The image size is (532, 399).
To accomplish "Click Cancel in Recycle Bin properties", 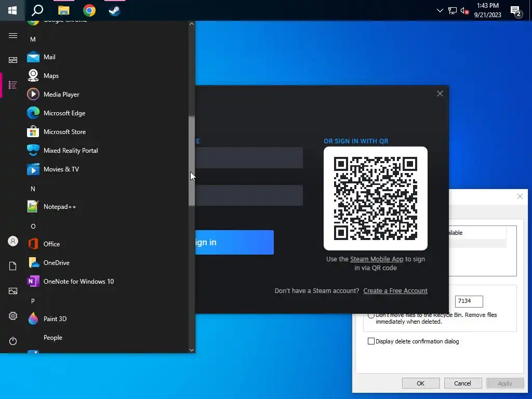I will coord(462,383).
